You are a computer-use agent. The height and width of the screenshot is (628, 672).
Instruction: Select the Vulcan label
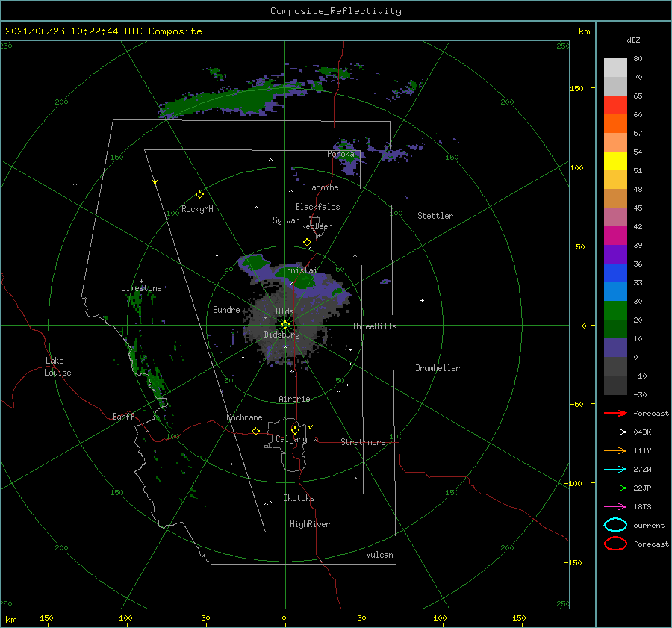click(380, 555)
